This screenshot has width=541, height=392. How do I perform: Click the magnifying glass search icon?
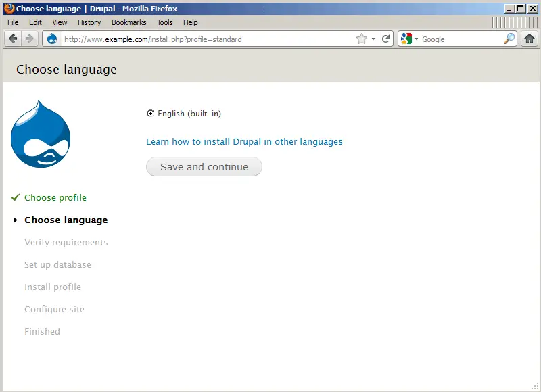(x=509, y=39)
